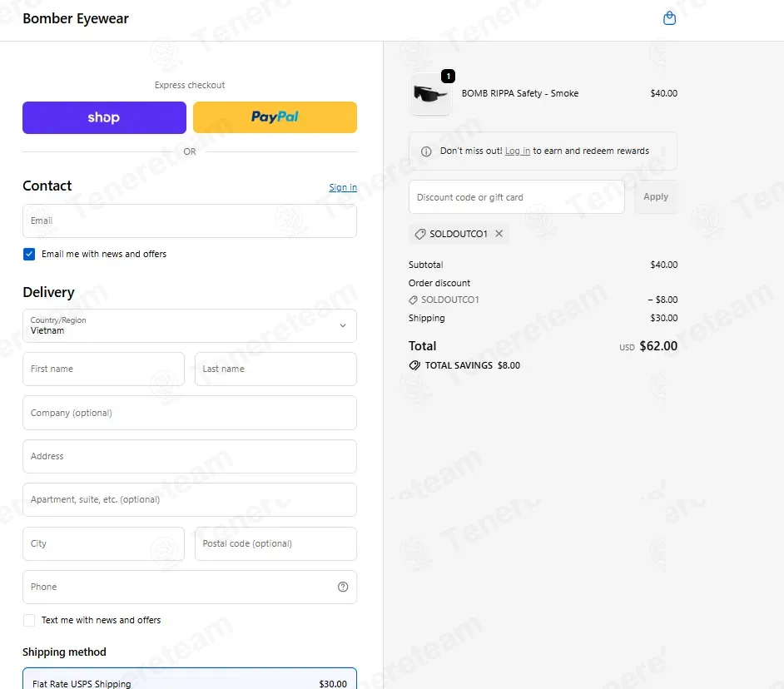Focus the Last name field
Screen dimensions: 784x689
tap(275, 369)
